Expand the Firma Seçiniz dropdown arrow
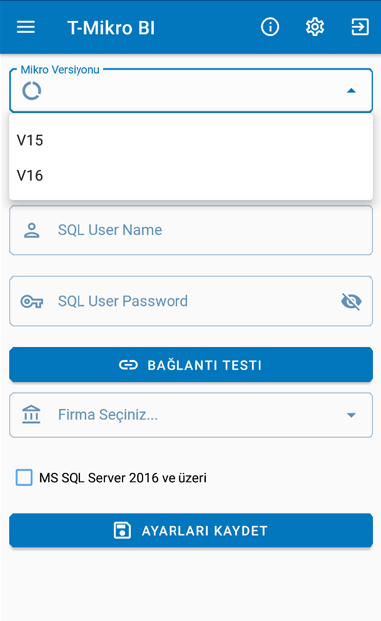Screen dimensions: 381x621 pos(351,415)
